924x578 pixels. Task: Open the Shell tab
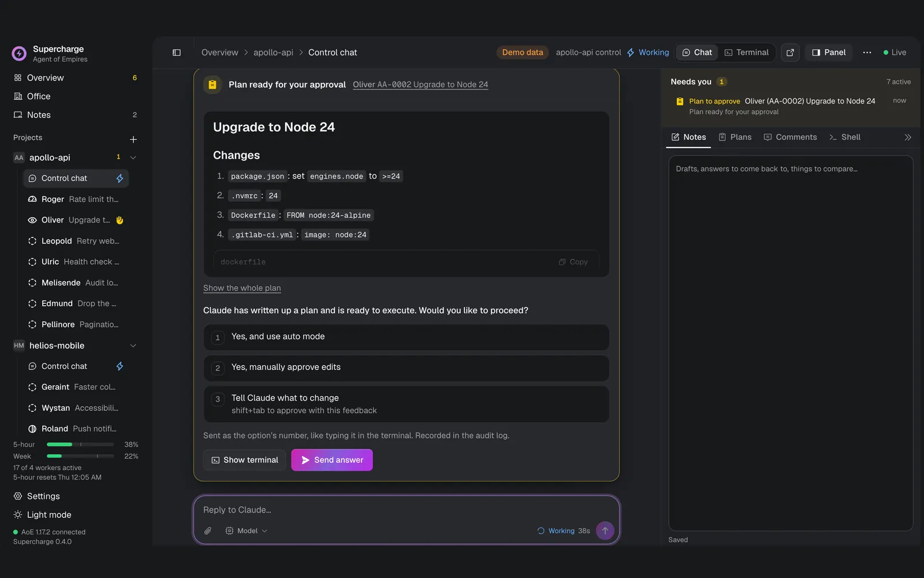pos(845,138)
